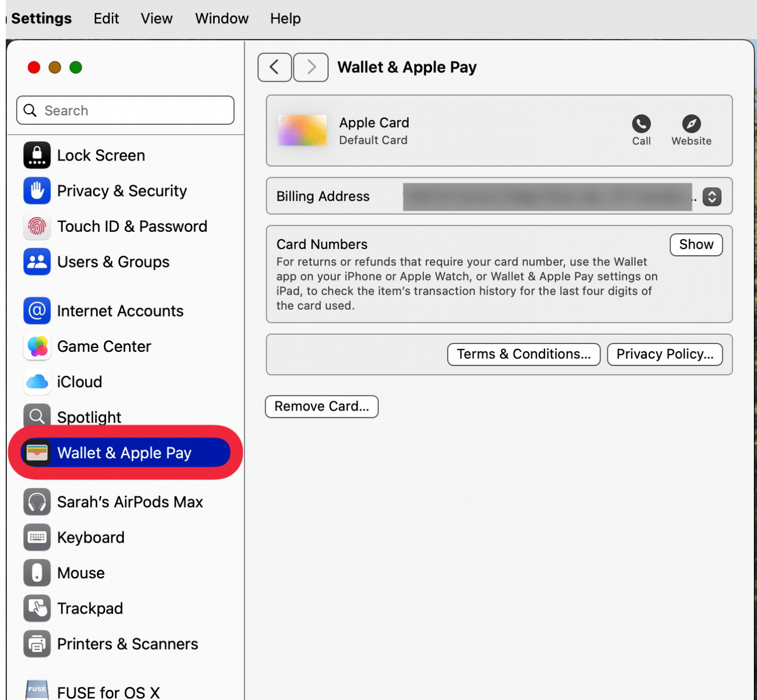The width and height of the screenshot is (757, 700).
Task: Open the Billing Address selector
Action: pos(712,196)
